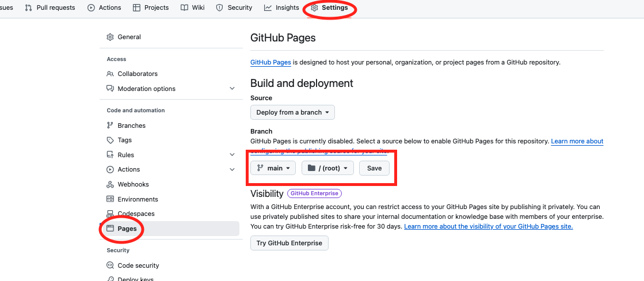Image resolution: width=644 pixels, height=281 pixels.
Task: Open the visibility of your GitHub Pages link
Action: (x=489, y=226)
